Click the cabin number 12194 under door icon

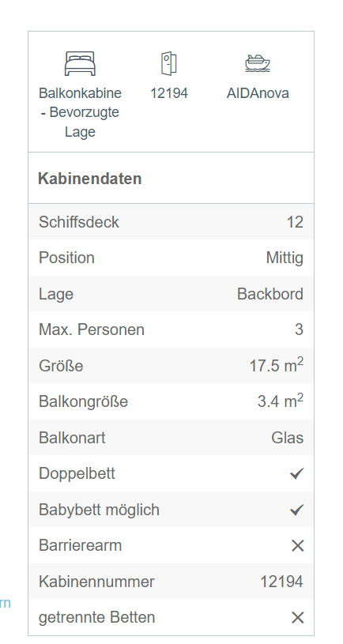pyautogui.click(x=169, y=93)
